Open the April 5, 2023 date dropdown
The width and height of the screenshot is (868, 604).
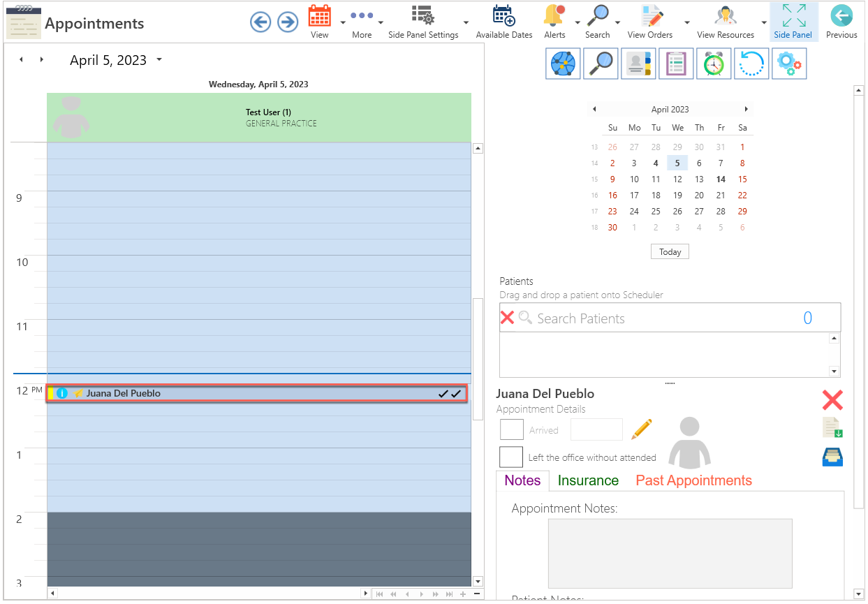click(x=159, y=60)
